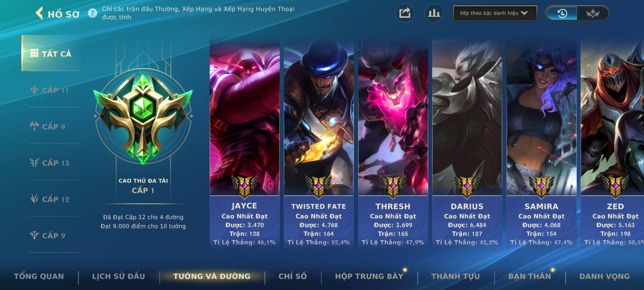
Task: Open the Danh Vọng tab
Action: pyautogui.click(x=605, y=276)
